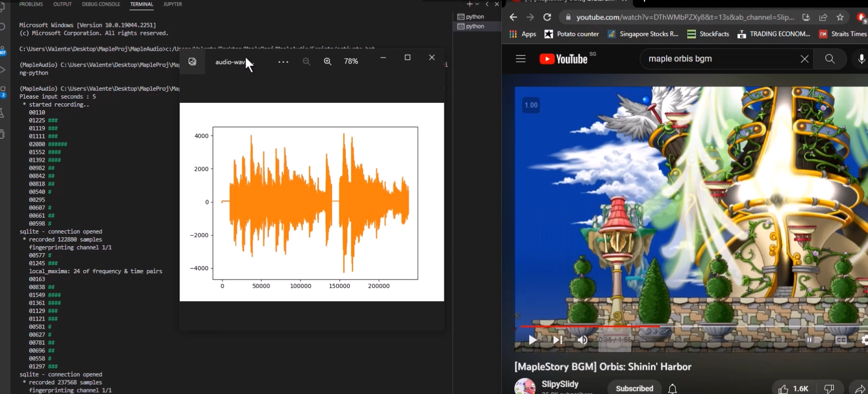Switch to the OUTPUT panel tab

(x=62, y=4)
